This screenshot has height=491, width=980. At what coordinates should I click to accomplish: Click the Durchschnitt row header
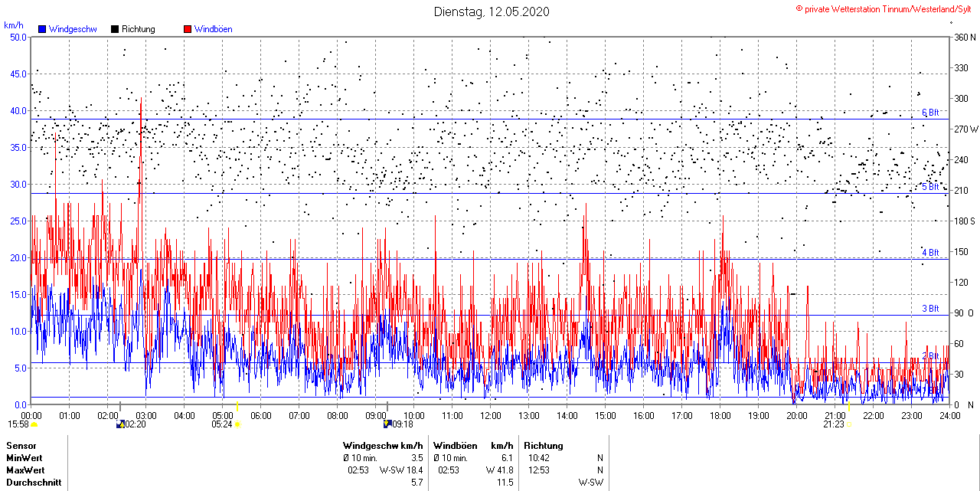pos(34,483)
